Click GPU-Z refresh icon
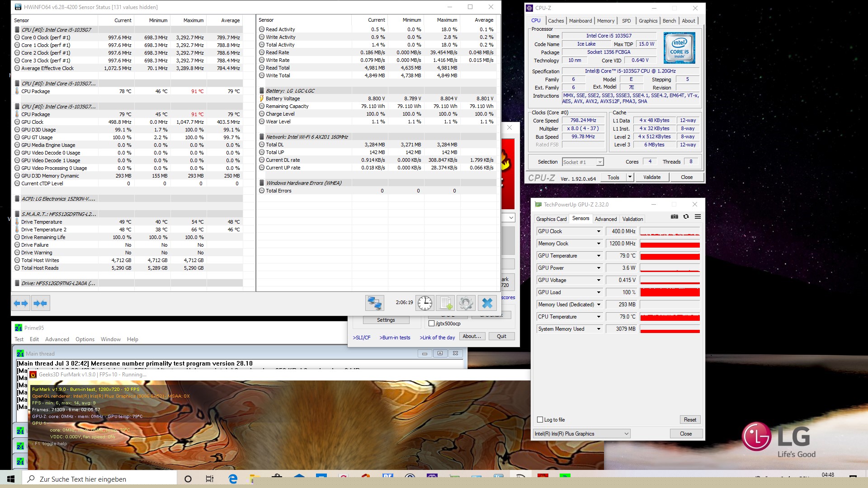Screen dimensions: 868x488 point(686,217)
